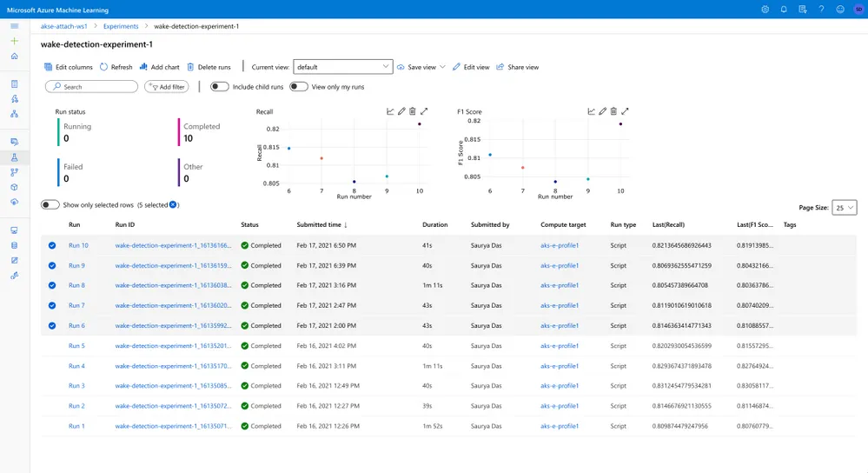The width and height of the screenshot is (868, 473).
Task: Change chart type on F1 Score chart
Action: [591, 111]
